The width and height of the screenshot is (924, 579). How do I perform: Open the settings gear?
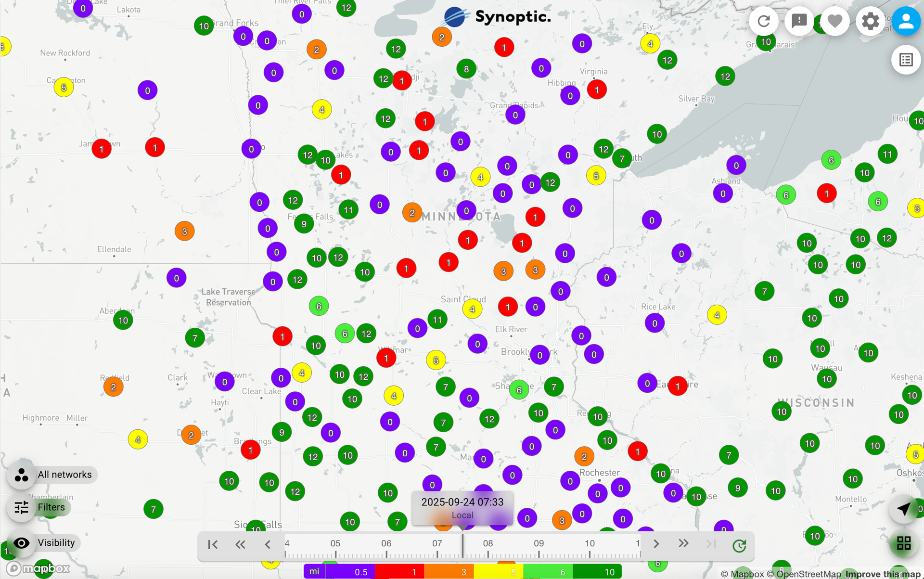point(870,21)
